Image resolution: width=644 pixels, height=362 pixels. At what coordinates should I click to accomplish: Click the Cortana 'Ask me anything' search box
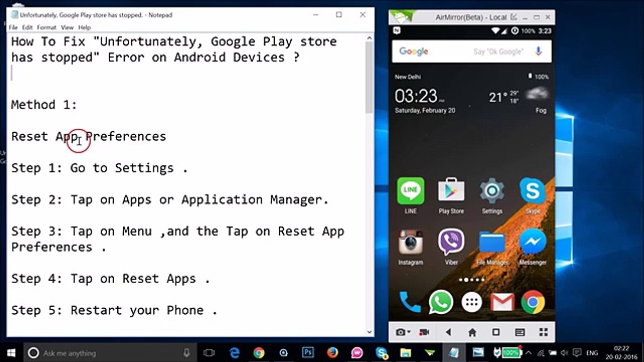pos(110,353)
